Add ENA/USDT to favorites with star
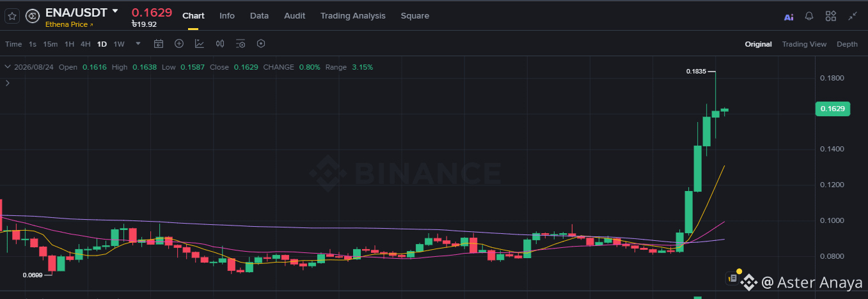The height and width of the screenshot is (299, 868). [x=12, y=16]
